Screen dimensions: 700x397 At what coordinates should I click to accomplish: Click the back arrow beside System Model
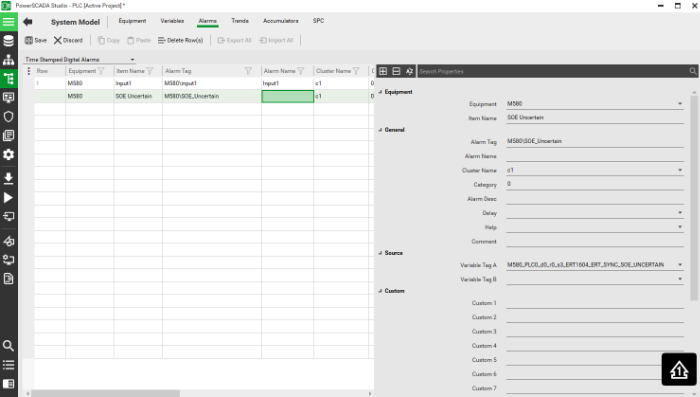(28, 22)
